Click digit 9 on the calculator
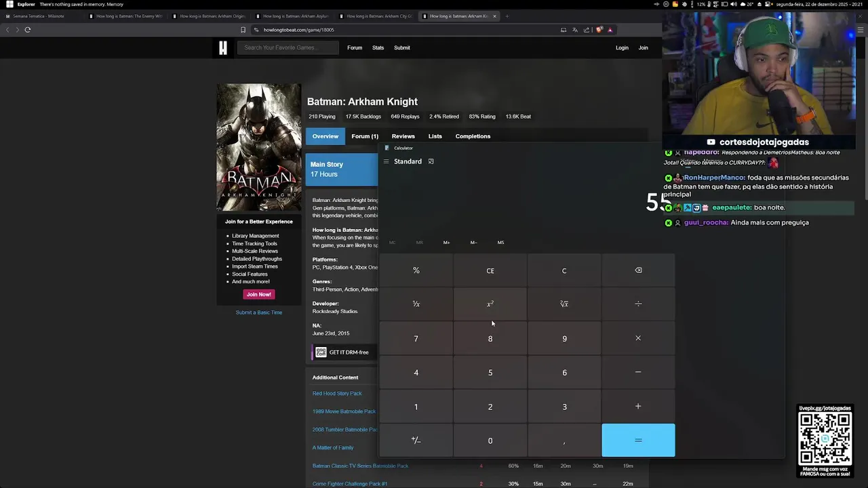The height and width of the screenshot is (488, 868). pos(564,338)
